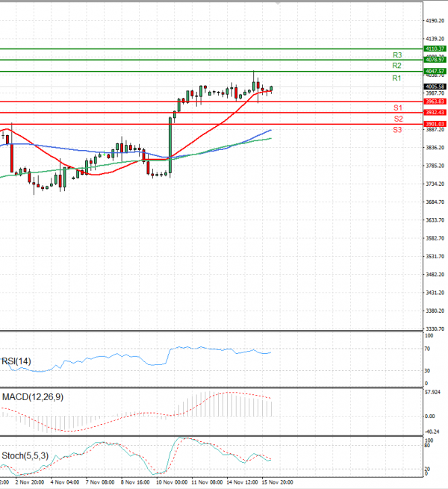Select the 3932.43 support price tag

pyautogui.click(x=435, y=113)
